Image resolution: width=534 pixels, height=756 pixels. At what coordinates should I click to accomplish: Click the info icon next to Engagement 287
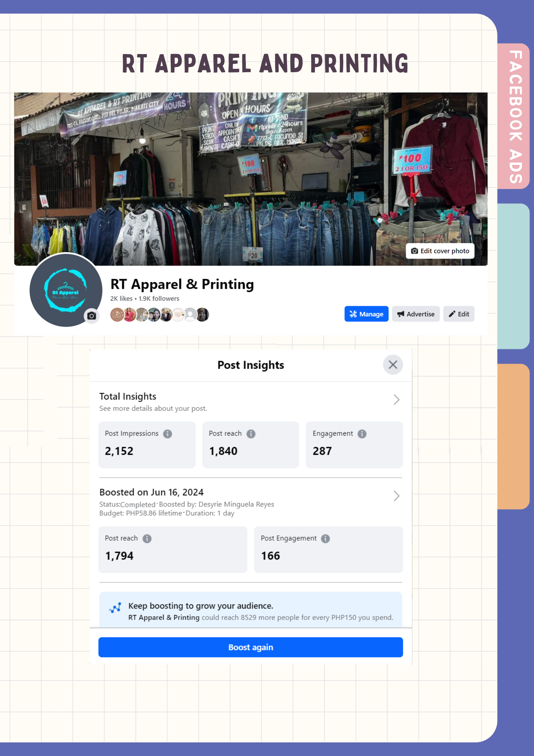pyautogui.click(x=362, y=434)
